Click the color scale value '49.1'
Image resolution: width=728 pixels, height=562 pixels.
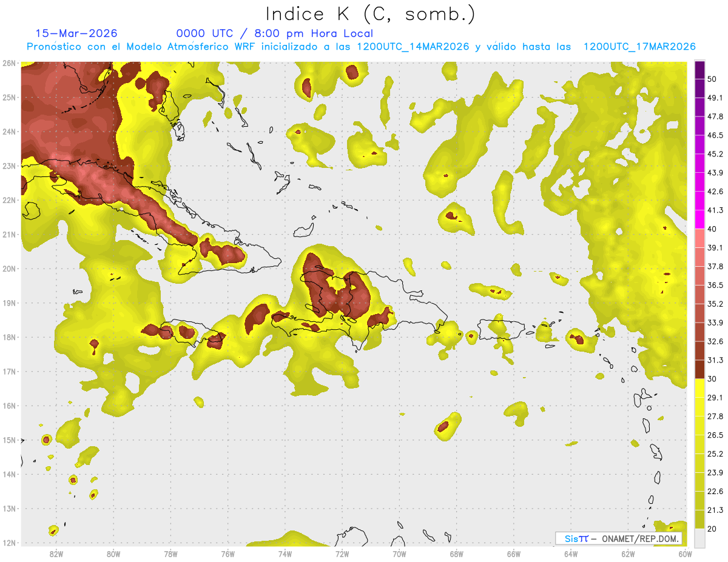click(x=715, y=98)
